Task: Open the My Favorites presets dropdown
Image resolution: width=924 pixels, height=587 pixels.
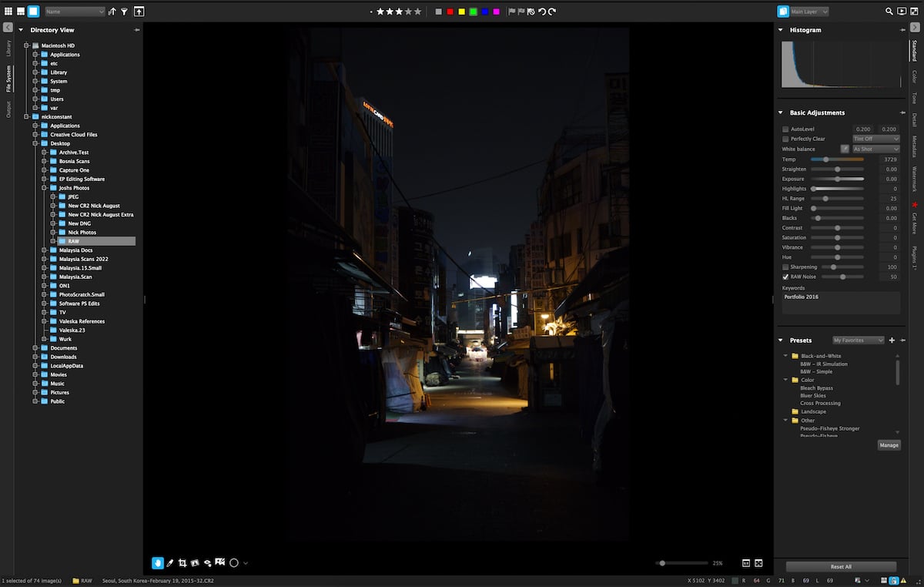Action: pyautogui.click(x=858, y=340)
